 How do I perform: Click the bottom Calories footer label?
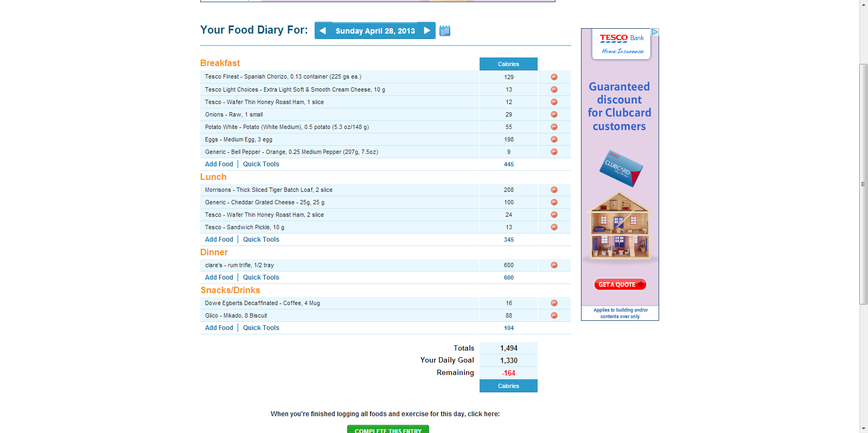[x=508, y=386]
